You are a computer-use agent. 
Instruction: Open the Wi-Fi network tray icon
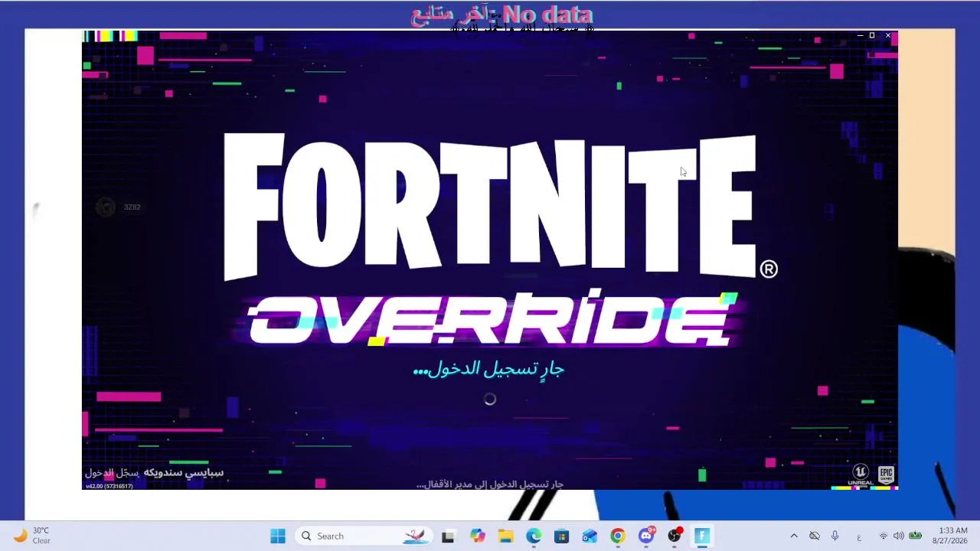point(884,536)
